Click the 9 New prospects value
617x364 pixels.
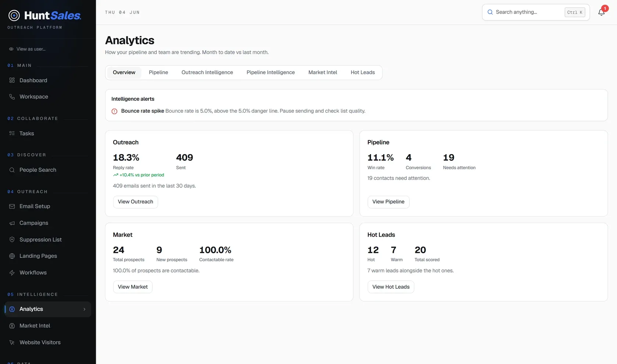(x=159, y=250)
